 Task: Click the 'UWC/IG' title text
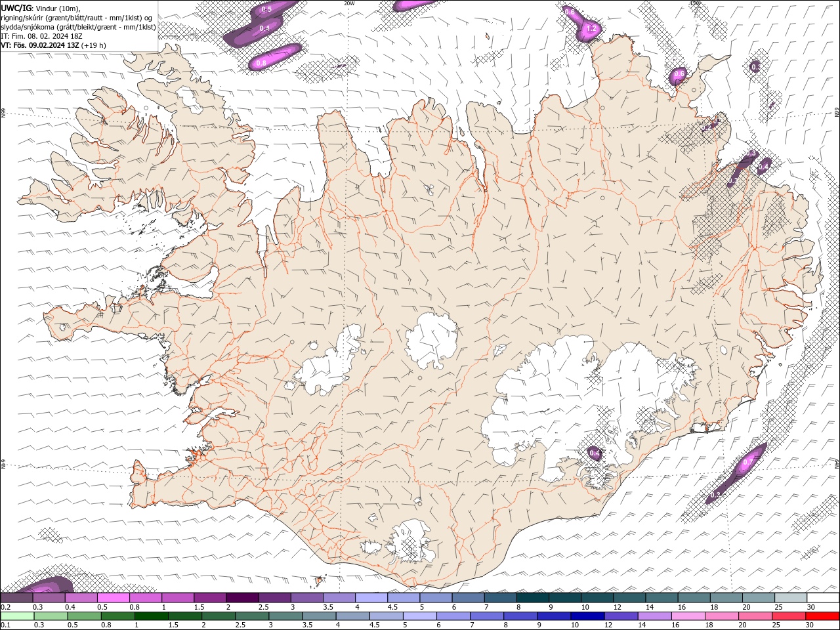click(x=16, y=7)
